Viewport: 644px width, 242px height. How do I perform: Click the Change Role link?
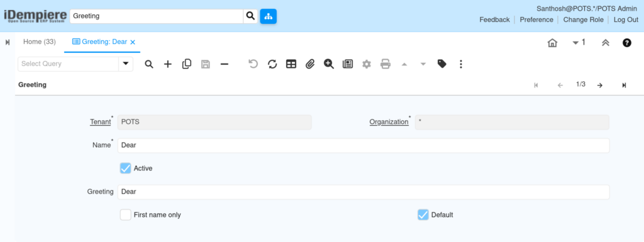point(583,19)
